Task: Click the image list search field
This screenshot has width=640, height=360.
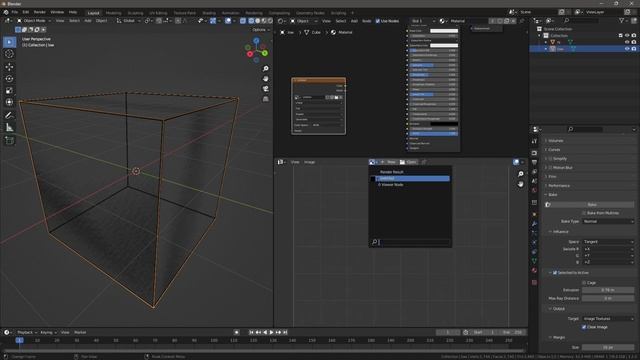Action: pos(410,242)
